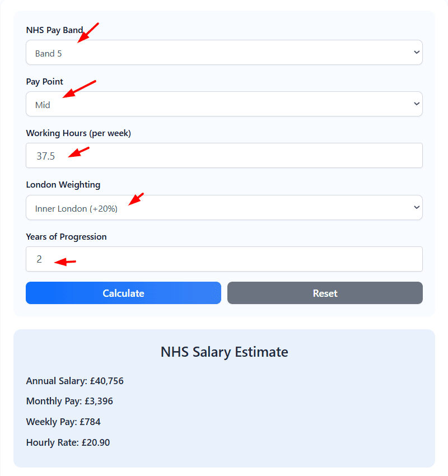Click the Reset button
This screenshot has height=476, width=448.
coord(325,293)
